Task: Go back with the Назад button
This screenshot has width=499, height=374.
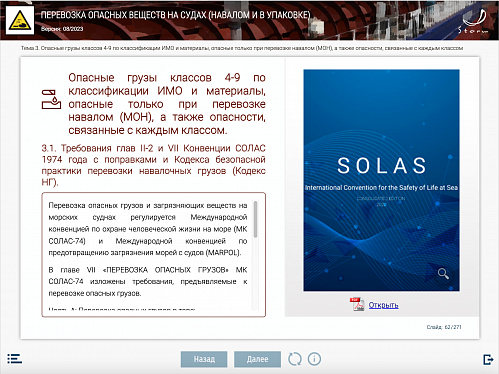Action: 204,359
